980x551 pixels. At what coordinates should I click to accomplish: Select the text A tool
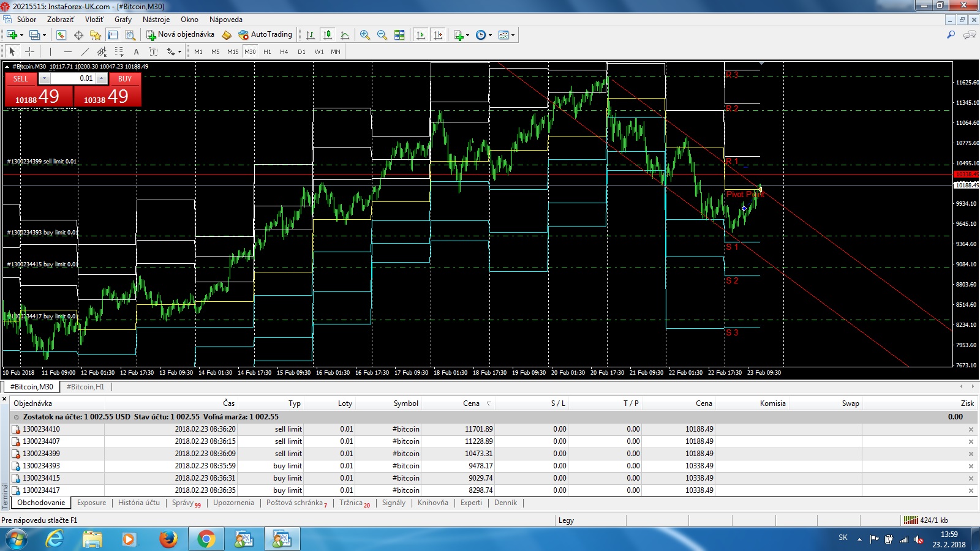(136, 51)
